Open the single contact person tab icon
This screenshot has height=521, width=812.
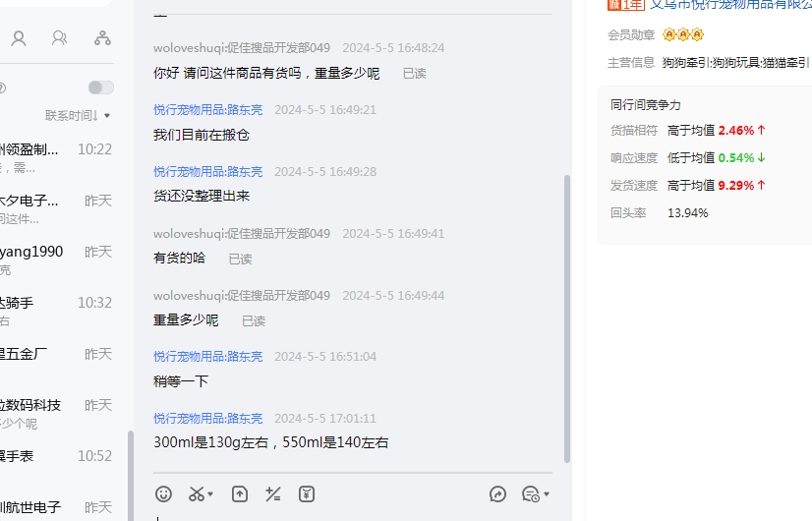[19, 38]
